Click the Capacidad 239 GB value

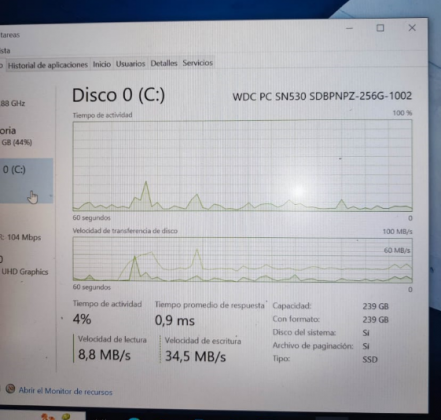[375, 306]
